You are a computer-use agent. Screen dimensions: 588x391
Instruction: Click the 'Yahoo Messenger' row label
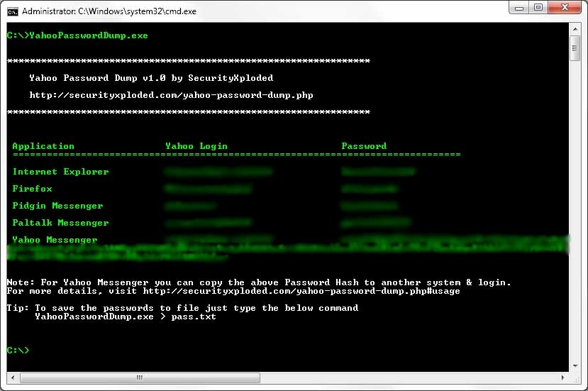55,240
